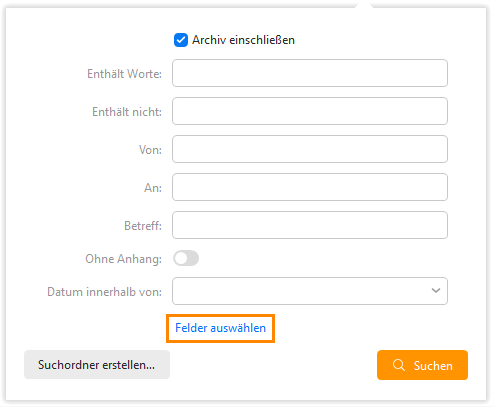Click the An recipient input field
Screen dimensions: 493x407
(310, 187)
